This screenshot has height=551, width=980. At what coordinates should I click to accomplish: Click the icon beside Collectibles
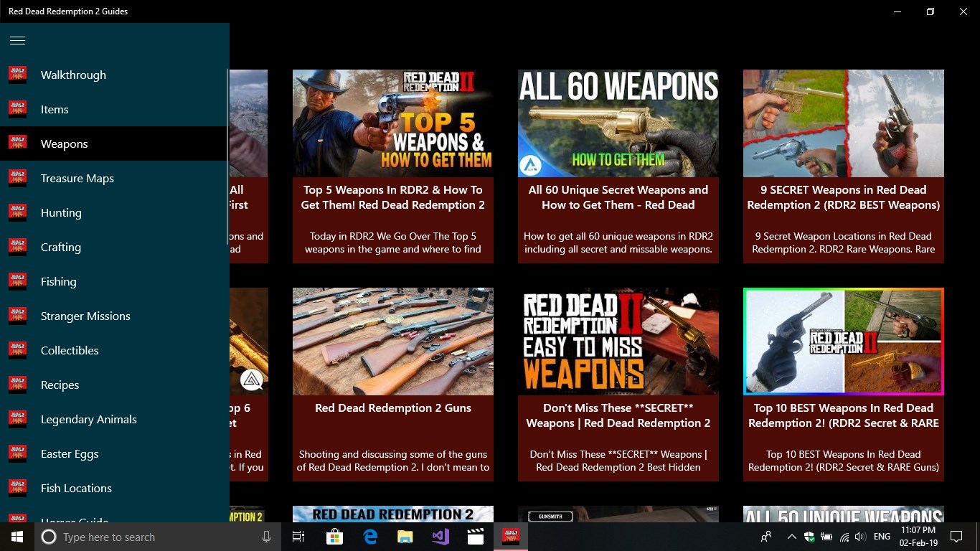17,350
